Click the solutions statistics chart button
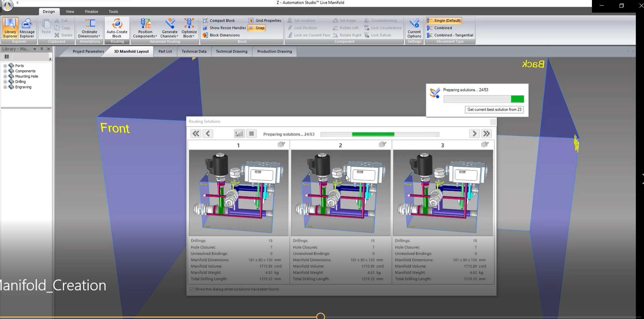 pyautogui.click(x=239, y=133)
